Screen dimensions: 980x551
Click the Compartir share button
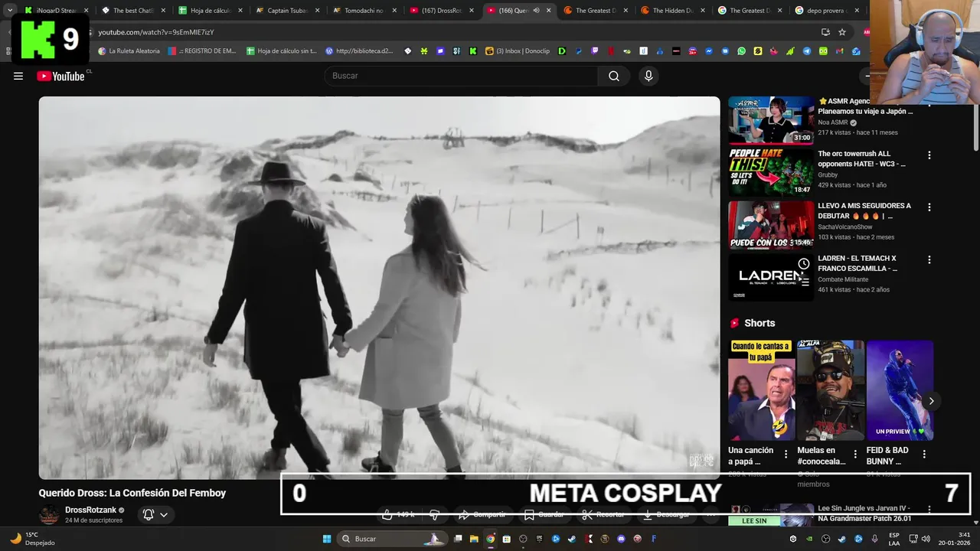click(x=482, y=515)
